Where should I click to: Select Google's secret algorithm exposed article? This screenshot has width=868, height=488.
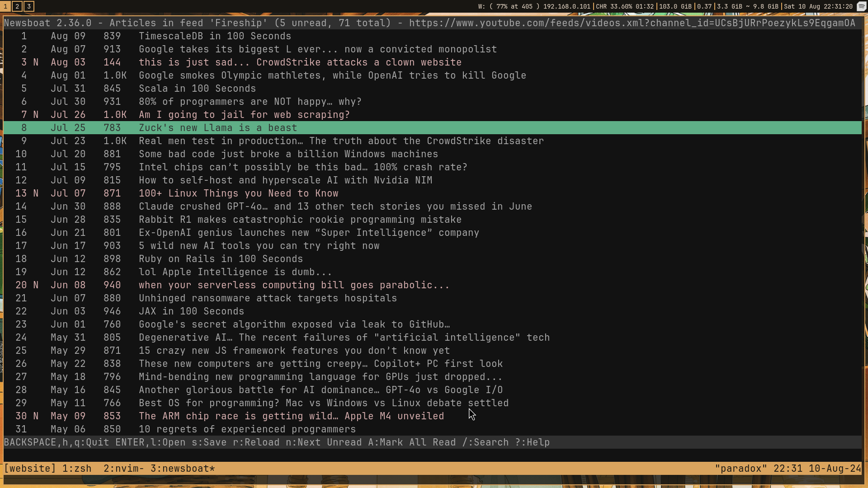click(432, 324)
